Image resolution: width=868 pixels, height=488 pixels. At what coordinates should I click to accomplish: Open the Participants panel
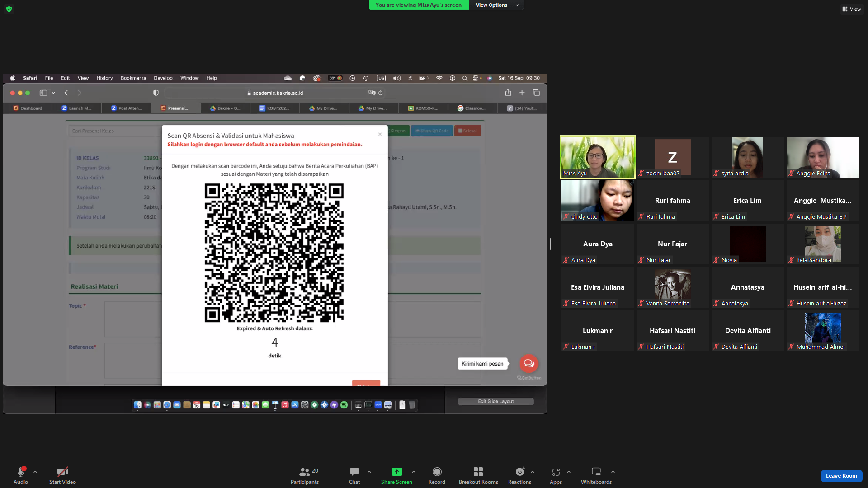(x=305, y=476)
